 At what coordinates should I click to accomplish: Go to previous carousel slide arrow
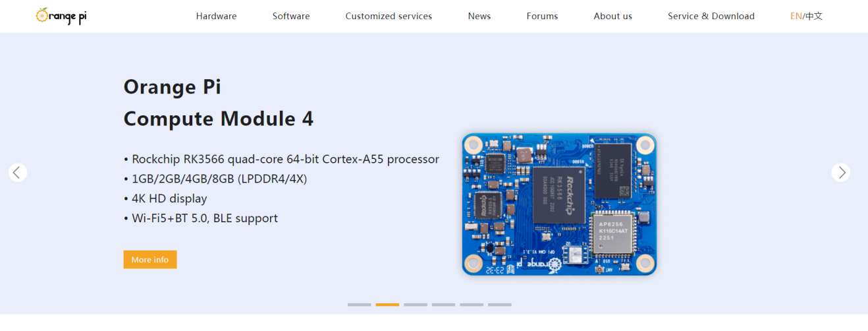click(x=18, y=173)
